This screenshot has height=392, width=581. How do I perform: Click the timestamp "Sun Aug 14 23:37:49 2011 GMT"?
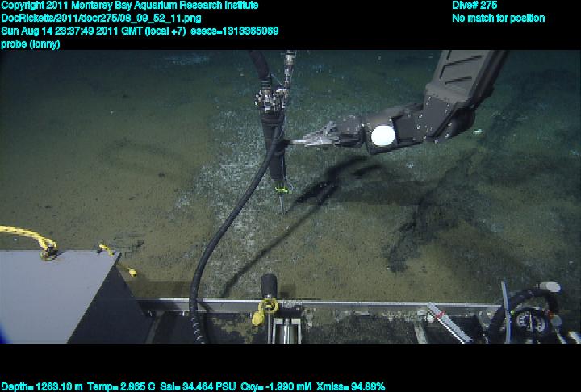point(72,31)
